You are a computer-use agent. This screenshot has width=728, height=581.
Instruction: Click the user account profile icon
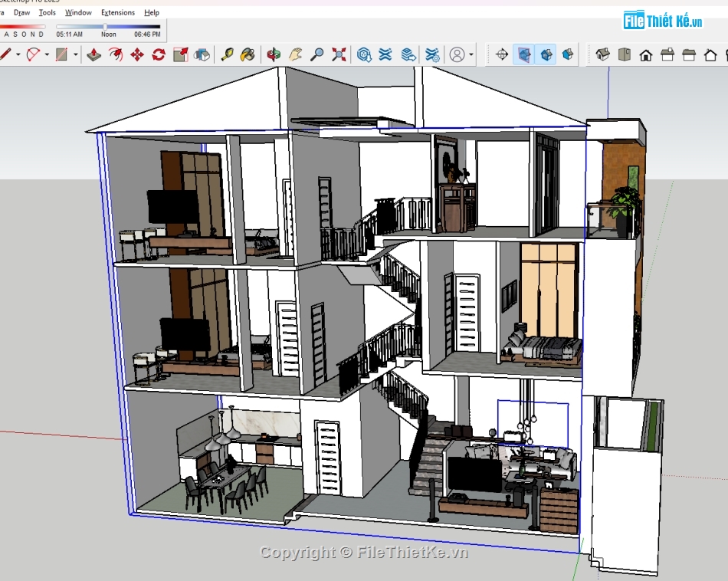click(x=457, y=54)
